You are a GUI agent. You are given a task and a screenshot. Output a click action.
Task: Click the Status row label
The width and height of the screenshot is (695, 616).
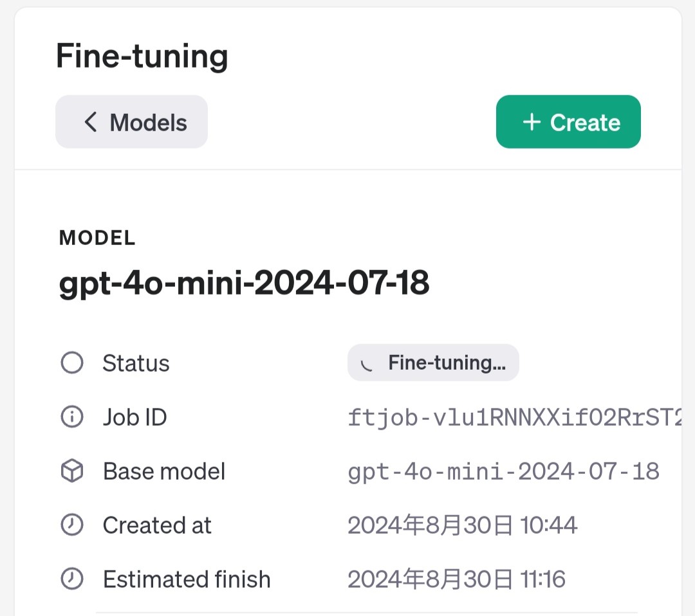coord(136,363)
